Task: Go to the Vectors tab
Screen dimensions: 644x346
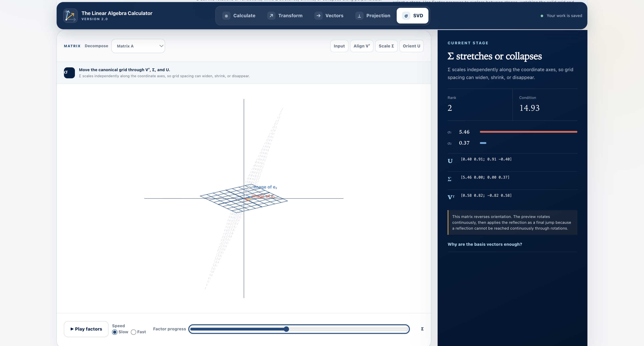Action: click(x=329, y=16)
